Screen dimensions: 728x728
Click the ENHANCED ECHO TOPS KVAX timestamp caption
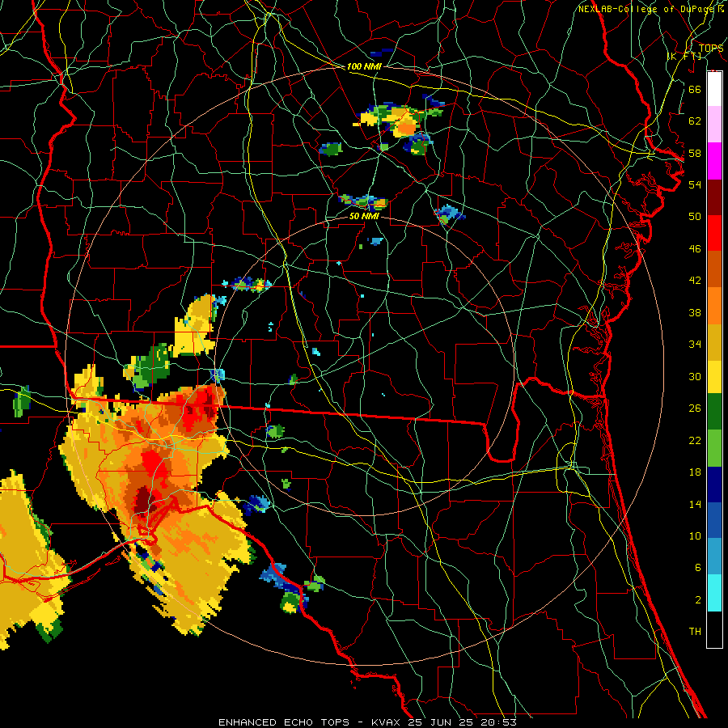click(367, 722)
